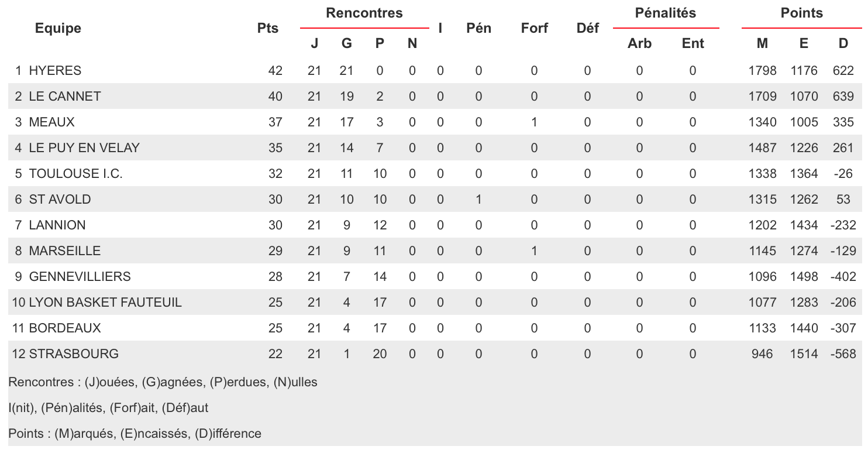The height and width of the screenshot is (453, 868).
Task: Select team name HYERES
Action: click(55, 71)
